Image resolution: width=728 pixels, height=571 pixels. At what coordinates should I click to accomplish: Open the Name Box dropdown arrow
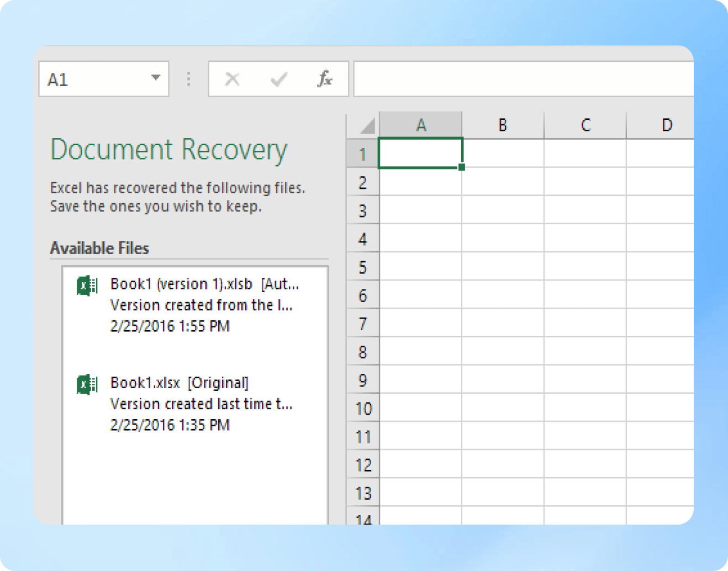[x=156, y=79]
